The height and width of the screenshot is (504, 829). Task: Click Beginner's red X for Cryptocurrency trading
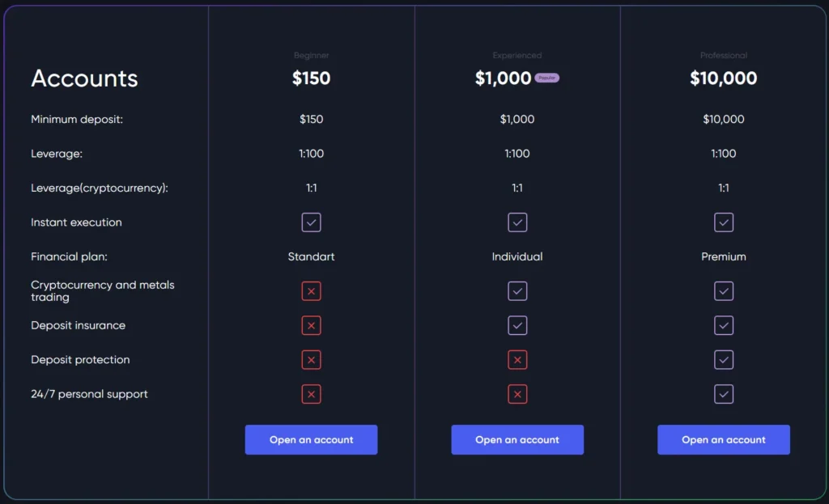[x=311, y=291]
